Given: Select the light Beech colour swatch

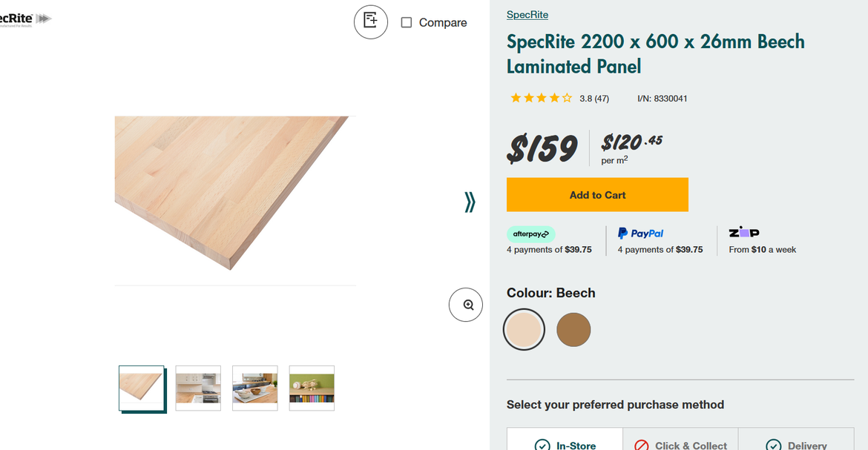Looking at the screenshot, I should (524, 329).
